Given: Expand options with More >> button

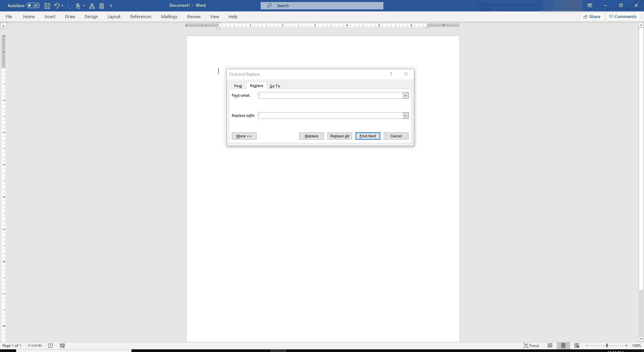Looking at the screenshot, I should pyautogui.click(x=244, y=136).
